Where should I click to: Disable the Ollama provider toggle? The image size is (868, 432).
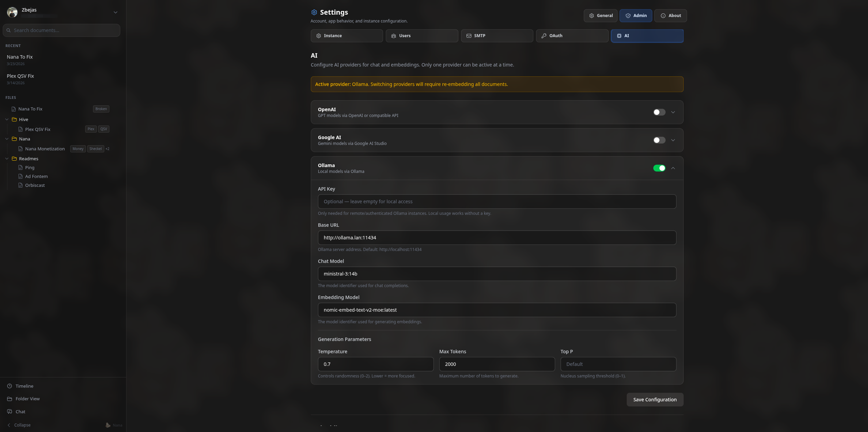click(x=659, y=168)
